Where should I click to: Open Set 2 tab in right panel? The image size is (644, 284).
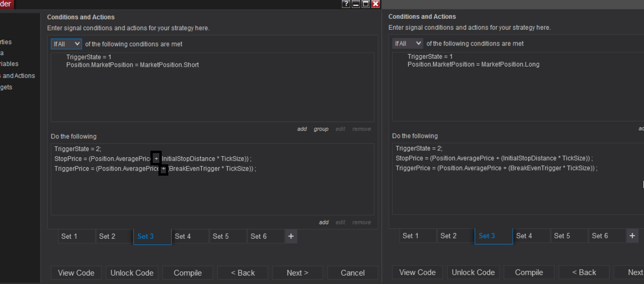pyautogui.click(x=448, y=236)
